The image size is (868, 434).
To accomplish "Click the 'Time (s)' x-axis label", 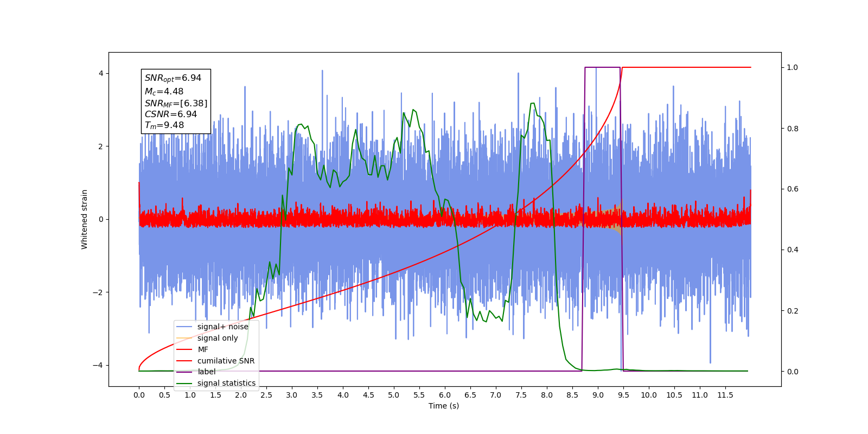I will (444, 406).
